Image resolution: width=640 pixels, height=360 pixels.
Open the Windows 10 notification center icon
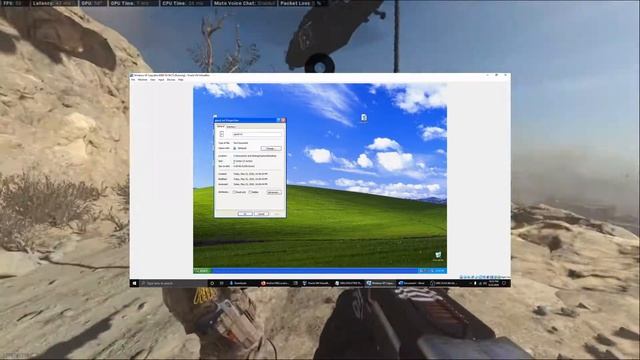504,283
